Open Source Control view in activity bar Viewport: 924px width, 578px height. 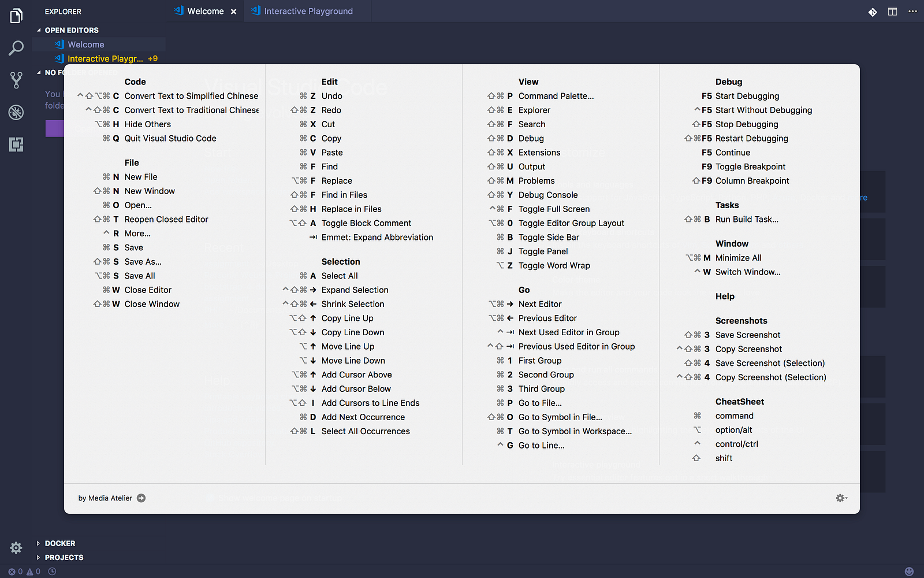coord(16,80)
